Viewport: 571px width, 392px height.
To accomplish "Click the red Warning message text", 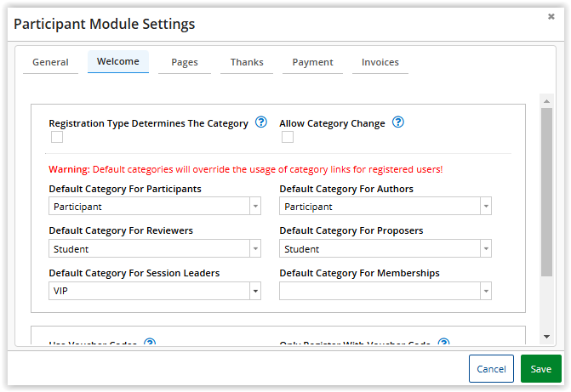I will tap(246, 169).
